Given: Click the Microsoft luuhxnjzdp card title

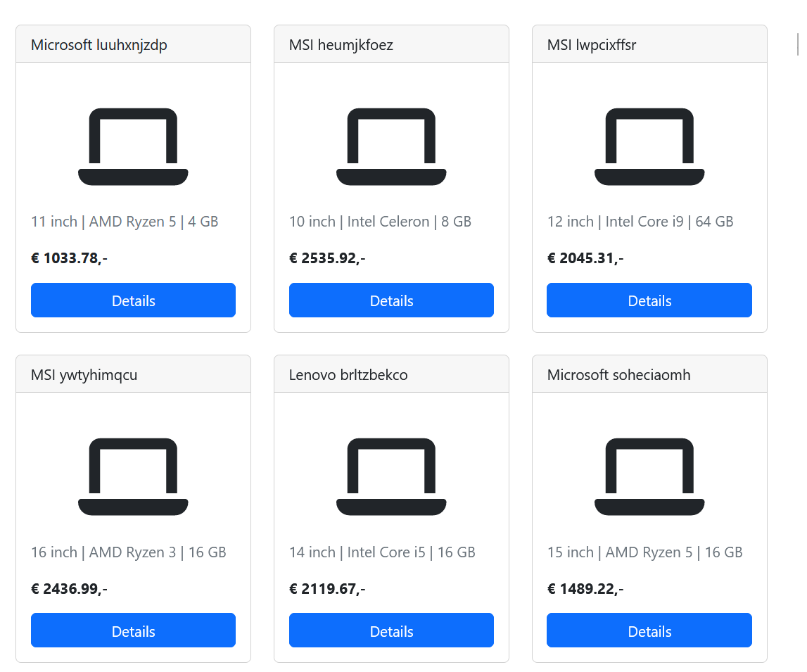Looking at the screenshot, I should click(99, 45).
